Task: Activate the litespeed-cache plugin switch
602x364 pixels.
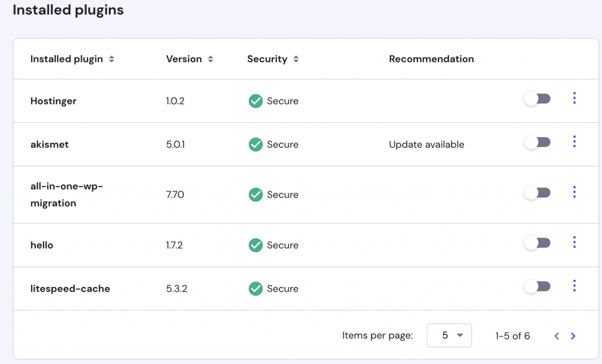Action: pos(537,286)
